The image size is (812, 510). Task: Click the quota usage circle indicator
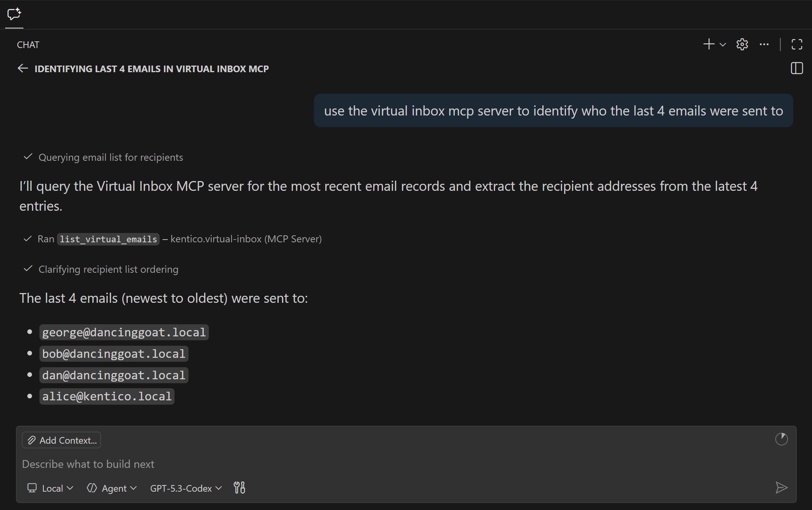pos(781,439)
